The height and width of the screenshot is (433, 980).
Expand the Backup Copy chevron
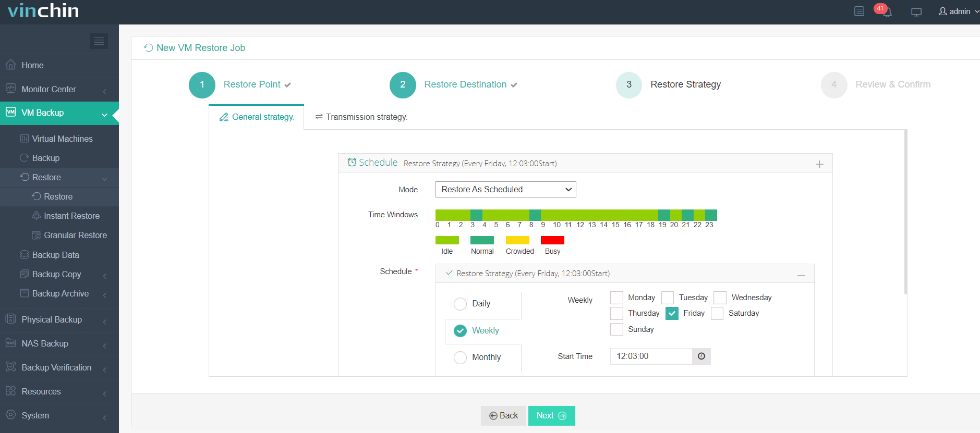tap(105, 276)
